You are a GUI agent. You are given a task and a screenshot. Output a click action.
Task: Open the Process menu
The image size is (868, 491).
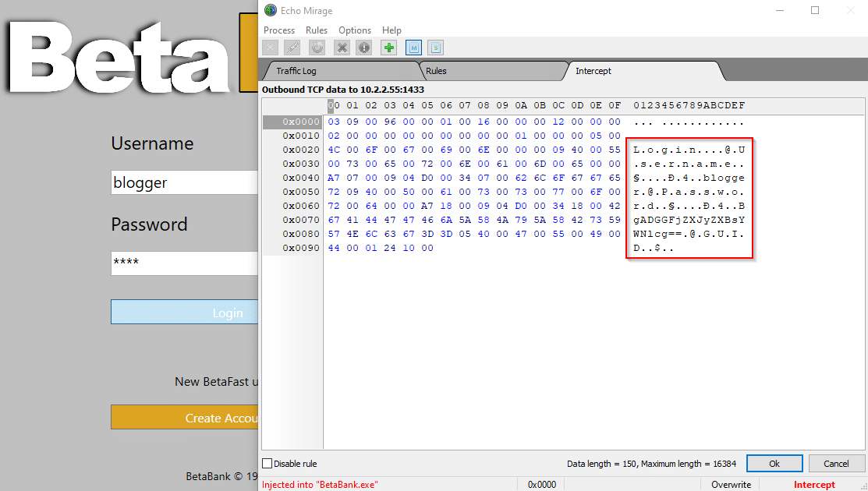point(279,30)
